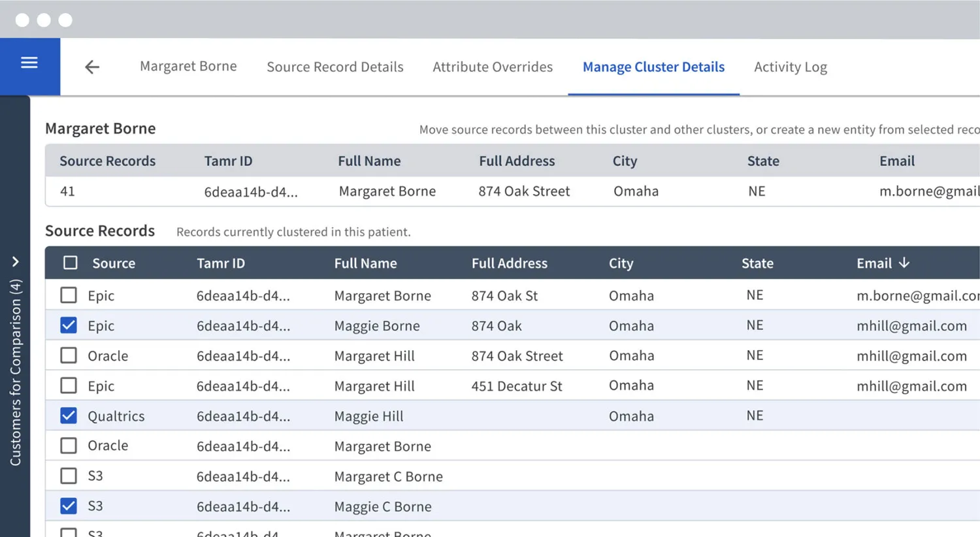The width and height of the screenshot is (980, 537).
Task: Select Manage Cluster Details tab
Action: click(x=653, y=67)
